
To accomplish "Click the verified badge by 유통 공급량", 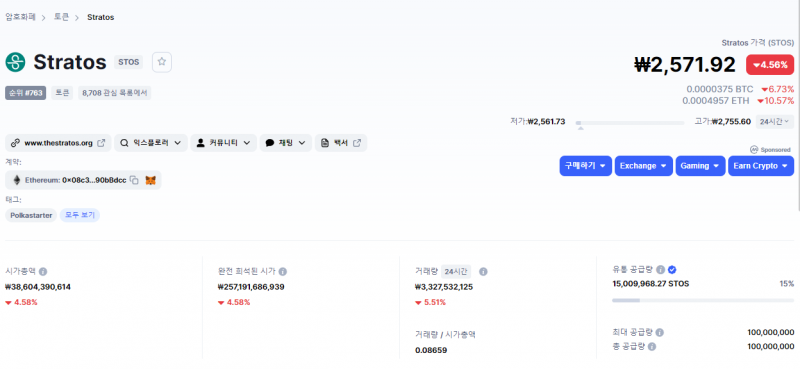I will pyautogui.click(x=672, y=269).
